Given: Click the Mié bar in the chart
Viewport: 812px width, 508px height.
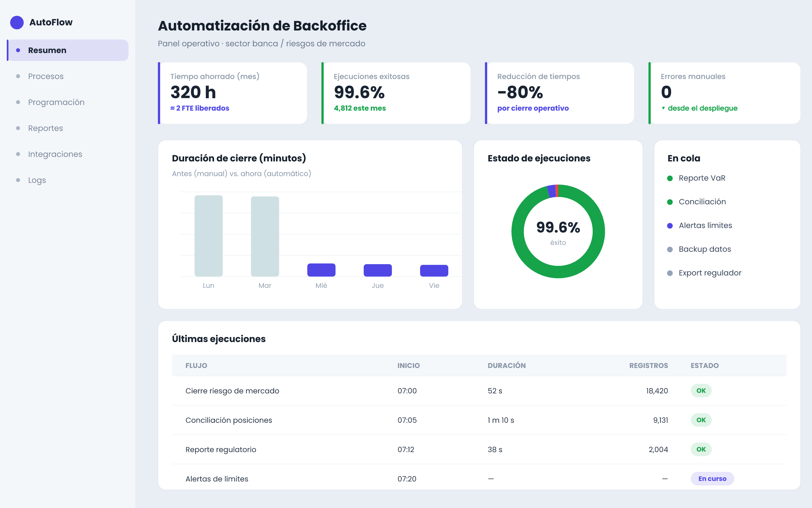Looking at the screenshot, I should (x=321, y=270).
